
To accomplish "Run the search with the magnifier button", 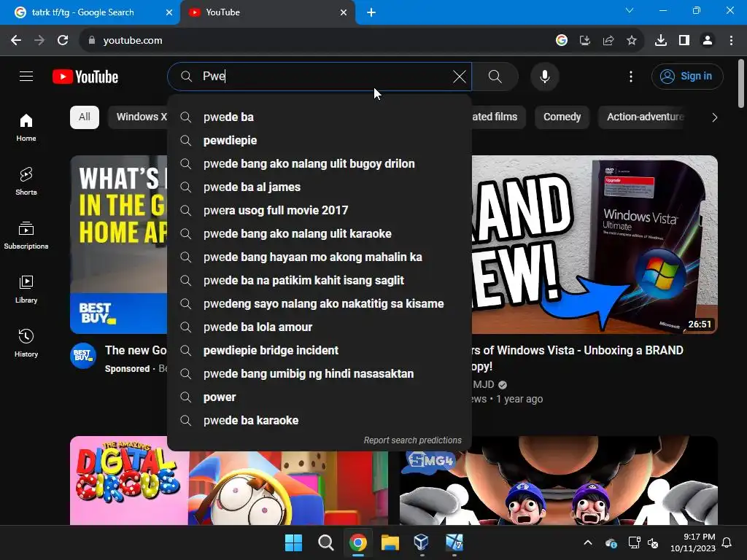I will (x=495, y=76).
